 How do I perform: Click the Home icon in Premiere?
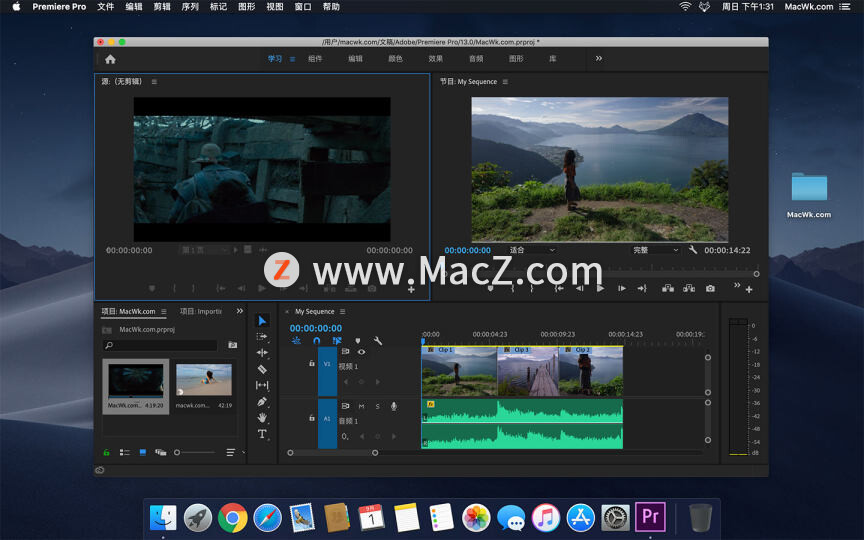(x=110, y=60)
